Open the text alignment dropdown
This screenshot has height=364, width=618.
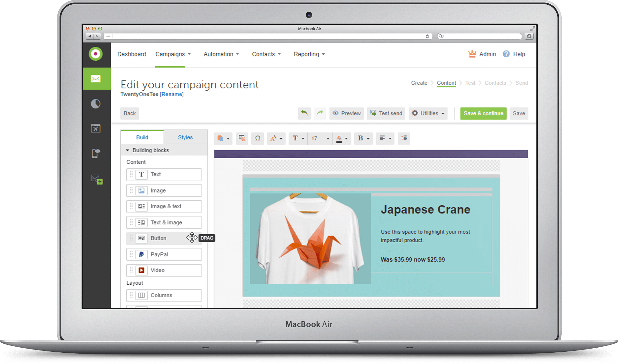[x=385, y=138]
